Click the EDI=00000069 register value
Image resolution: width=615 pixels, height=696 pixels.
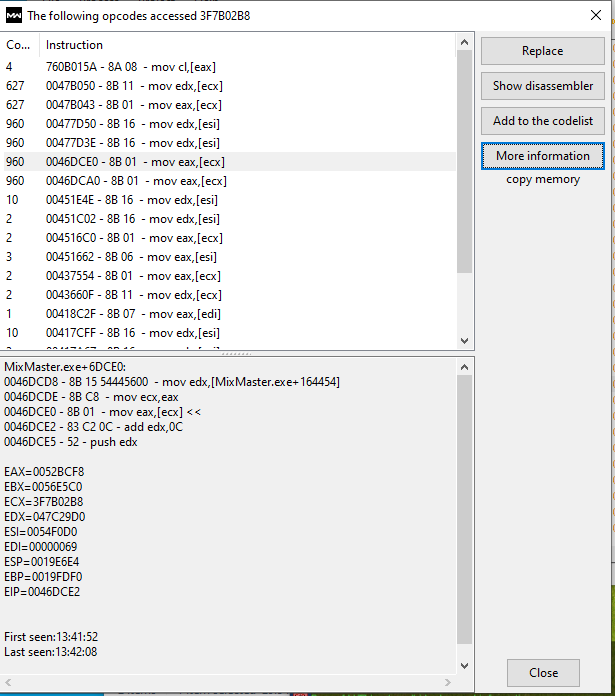pyautogui.click(x=41, y=547)
